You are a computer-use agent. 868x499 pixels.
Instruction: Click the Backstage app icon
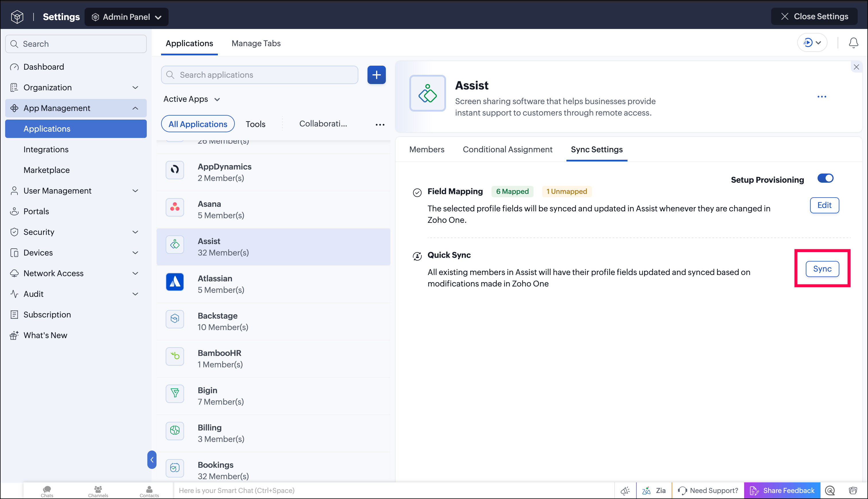[x=175, y=319]
